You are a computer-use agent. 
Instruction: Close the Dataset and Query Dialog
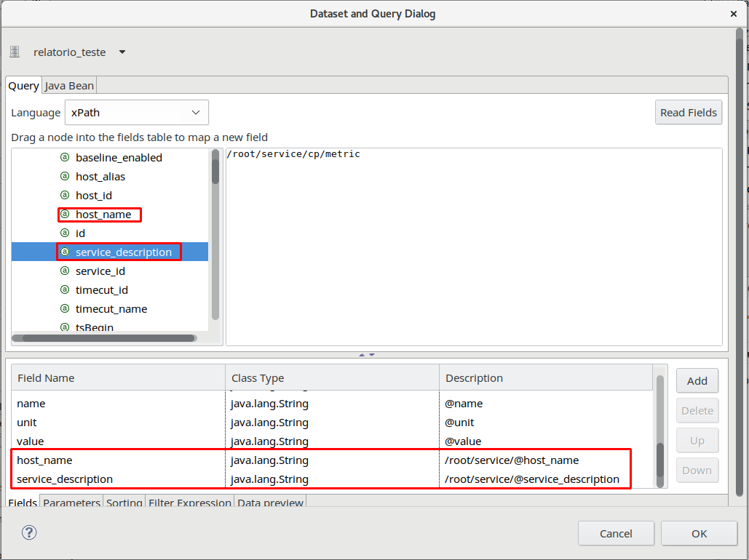point(734,14)
